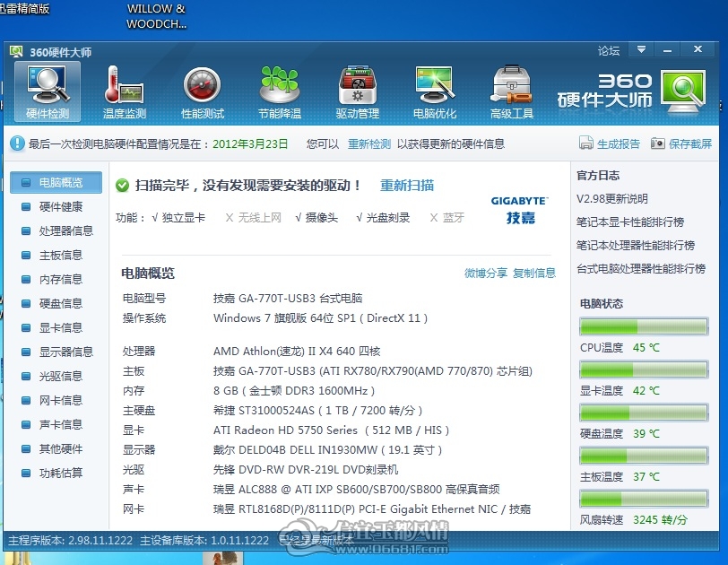Click the 独立显卡 feature indicator
This screenshot has height=565, width=728.
[x=178, y=218]
